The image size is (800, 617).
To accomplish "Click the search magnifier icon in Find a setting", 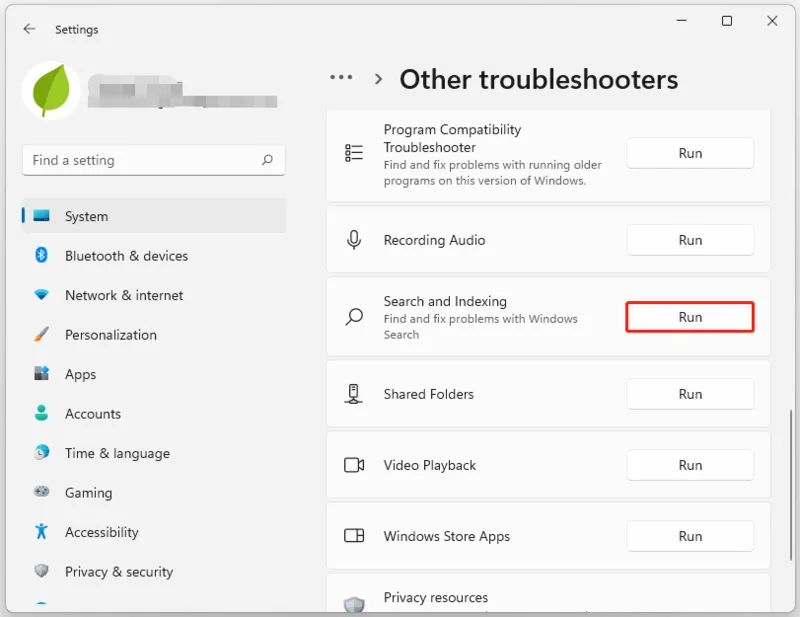I will click(x=267, y=160).
